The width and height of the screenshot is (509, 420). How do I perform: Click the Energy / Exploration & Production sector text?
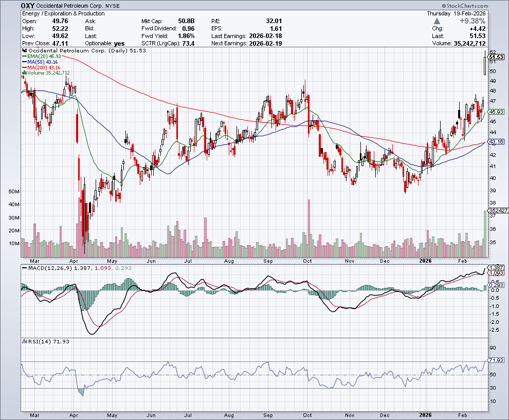63,14
